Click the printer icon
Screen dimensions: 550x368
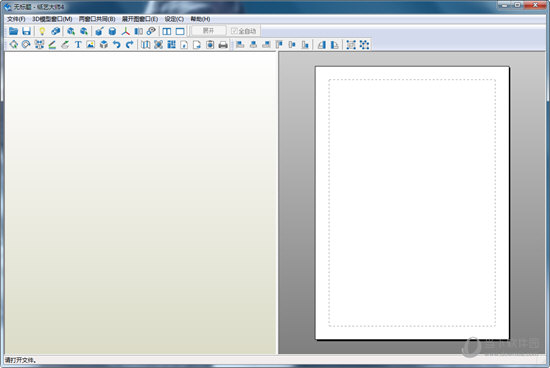(x=223, y=45)
